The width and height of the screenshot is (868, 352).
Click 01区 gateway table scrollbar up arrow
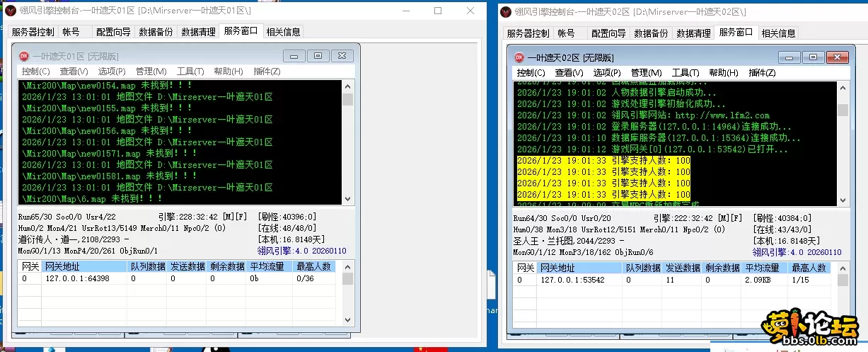347,266
